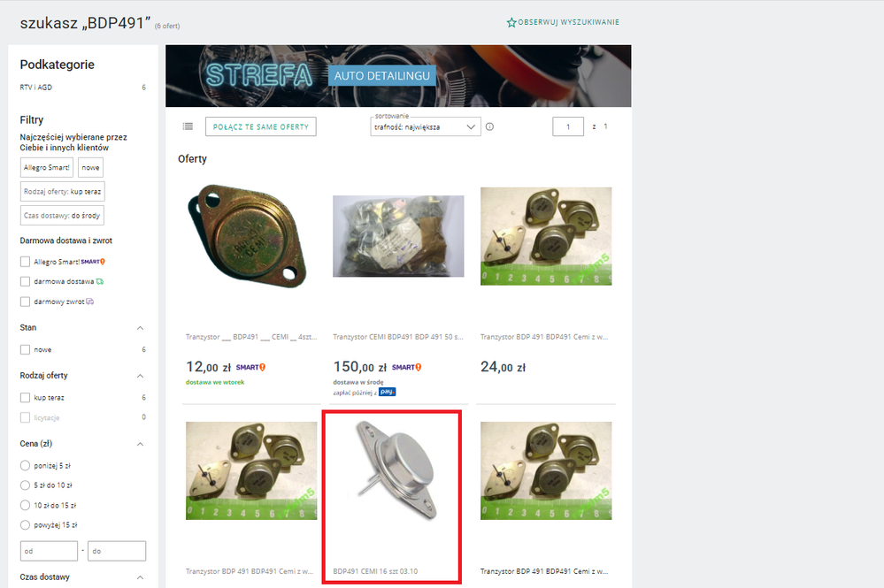The image size is (884, 588).
Task: Enable the Allegro Smart! checkbox filter
Action: [25, 262]
